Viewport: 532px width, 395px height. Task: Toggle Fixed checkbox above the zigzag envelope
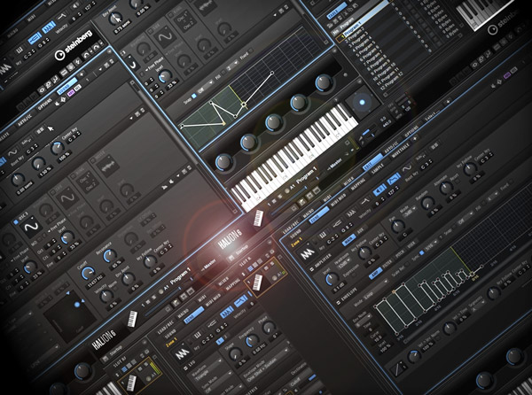(251, 50)
